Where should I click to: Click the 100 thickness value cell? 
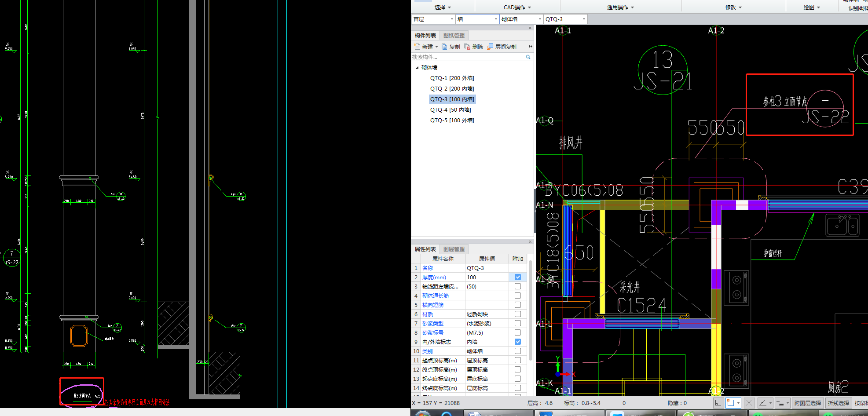tap(487, 277)
